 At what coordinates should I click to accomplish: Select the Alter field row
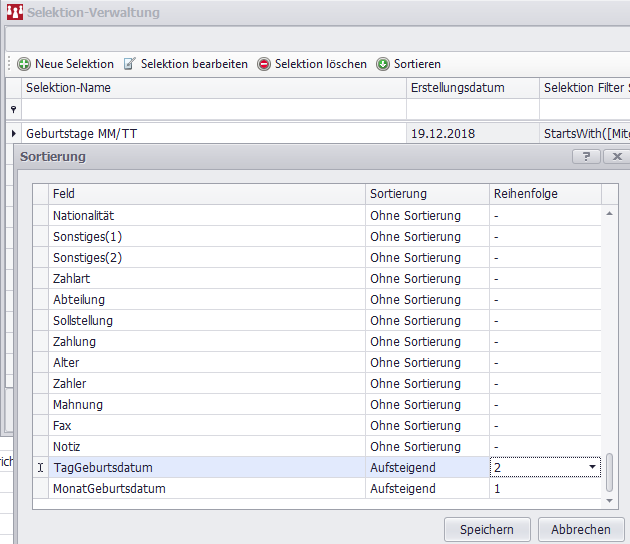tap(206, 363)
